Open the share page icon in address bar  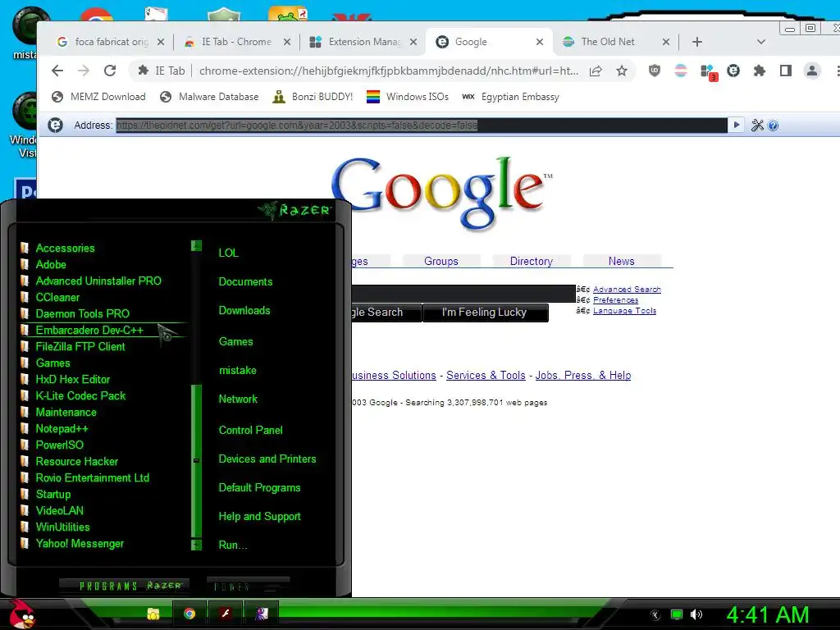[596, 71]
